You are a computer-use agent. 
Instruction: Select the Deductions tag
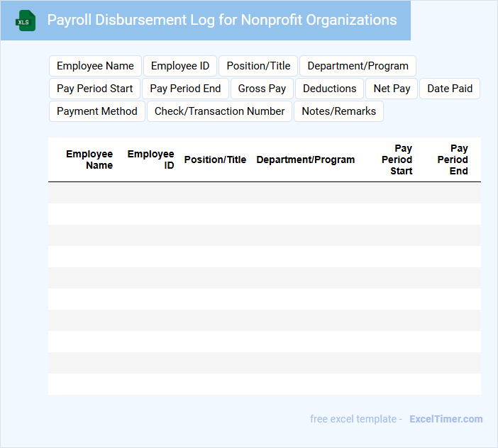(x=329, y=89)
